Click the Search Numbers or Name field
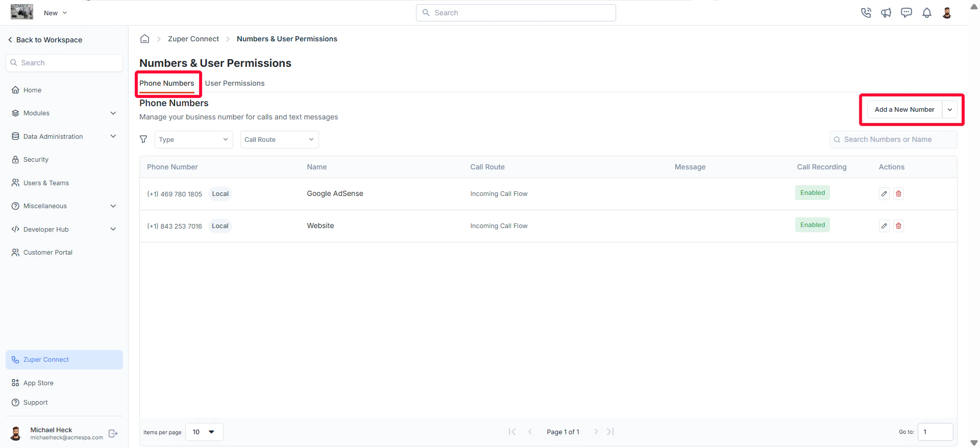This screenshot has width=980, height=448. (893, 140)
